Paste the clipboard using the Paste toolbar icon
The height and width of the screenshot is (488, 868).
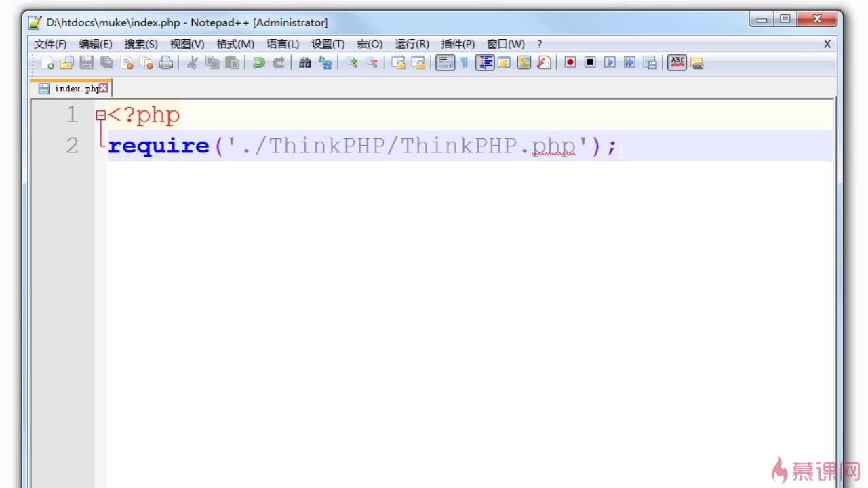tap(233, 63)
